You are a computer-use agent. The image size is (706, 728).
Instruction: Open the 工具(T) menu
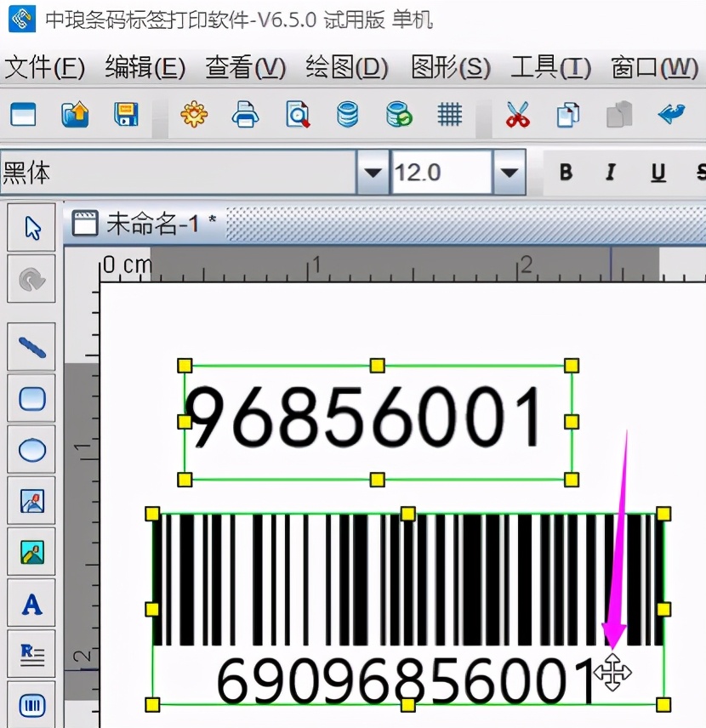tap(551, 67)
